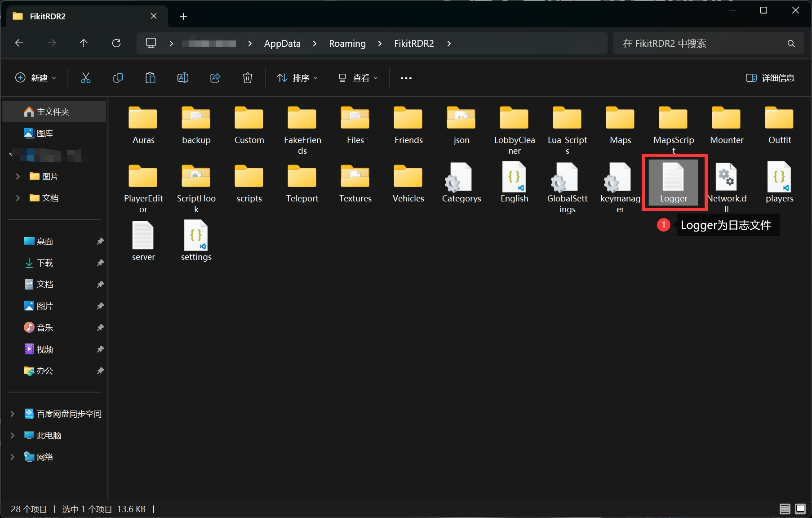812x518 pixels.
Task: Refresh the current folder view
Action: click(116, 43)
